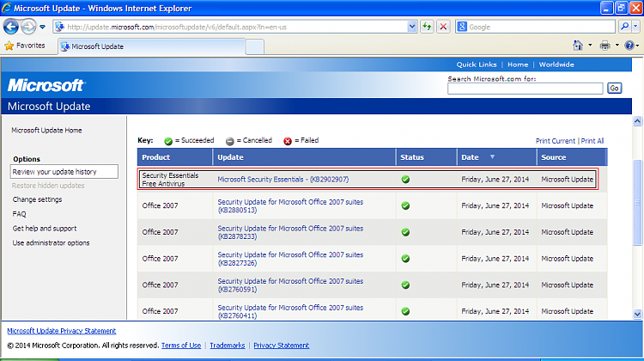
Task: Click Print Current link
Action: coord(556,141)
